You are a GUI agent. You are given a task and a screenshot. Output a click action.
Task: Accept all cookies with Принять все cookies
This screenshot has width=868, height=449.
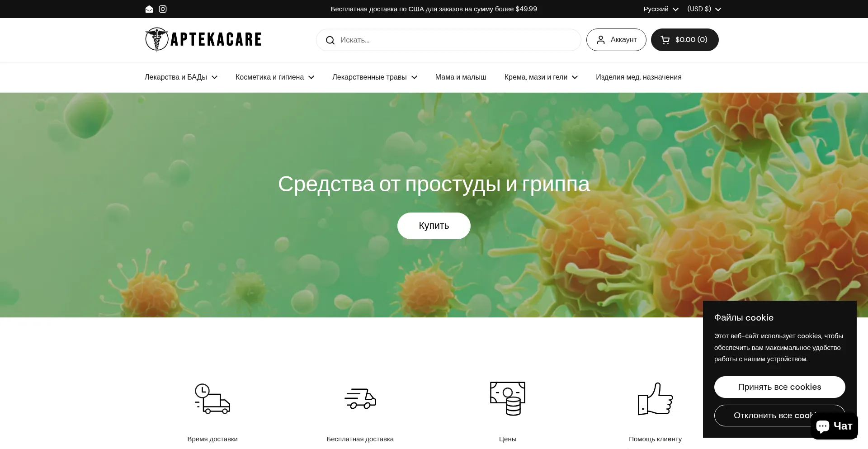click(779, 387)
